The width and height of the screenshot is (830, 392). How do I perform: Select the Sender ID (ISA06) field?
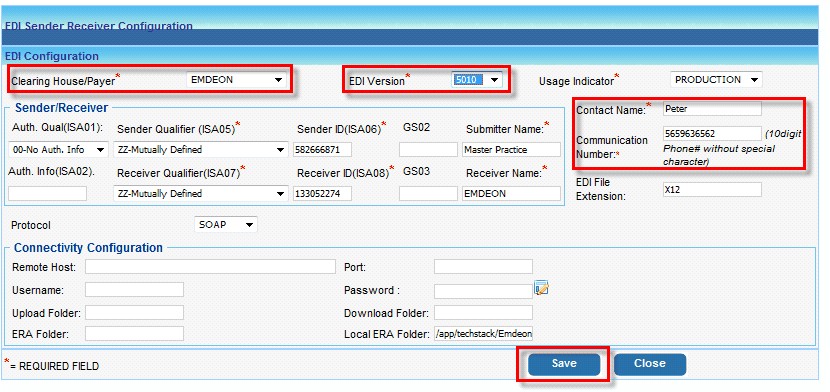point(322,150)
